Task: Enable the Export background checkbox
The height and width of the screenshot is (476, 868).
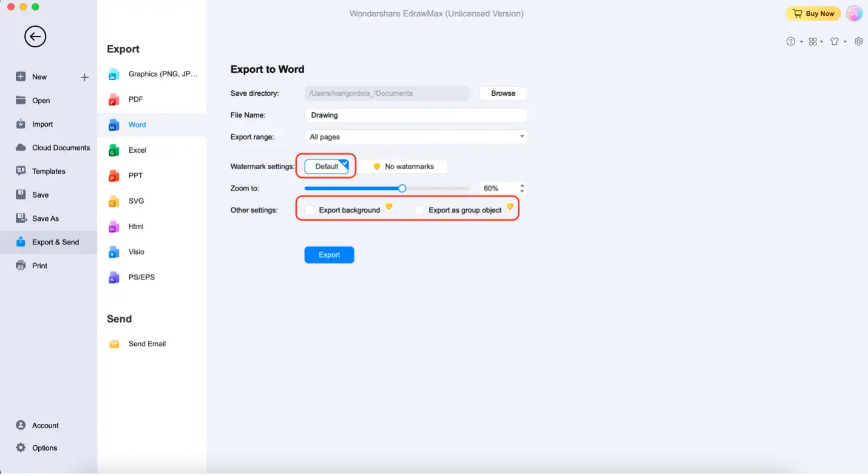Action: coord(310,210)
